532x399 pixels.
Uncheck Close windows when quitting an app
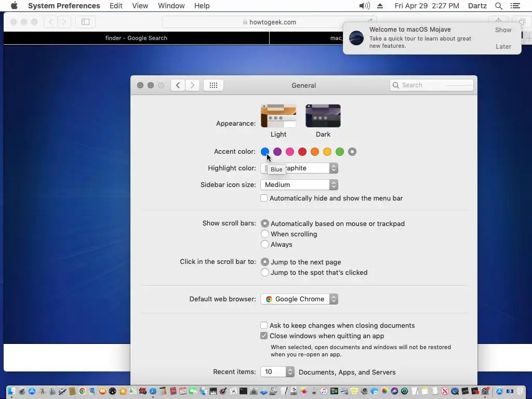[x=263, y=336]
